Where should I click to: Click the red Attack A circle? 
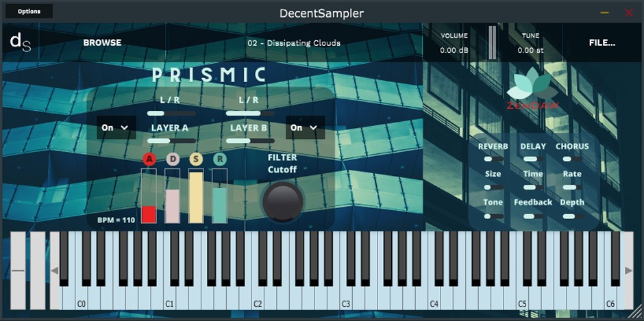coord(149,159)
